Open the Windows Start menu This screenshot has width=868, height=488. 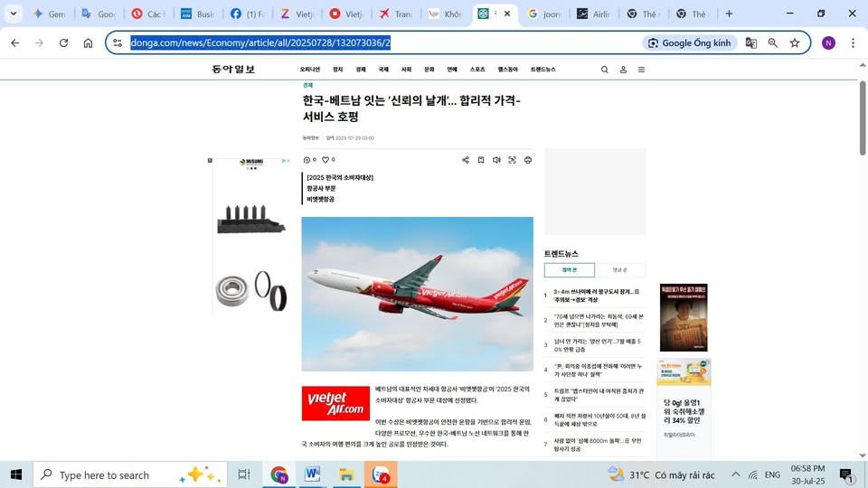pos(16,474)
